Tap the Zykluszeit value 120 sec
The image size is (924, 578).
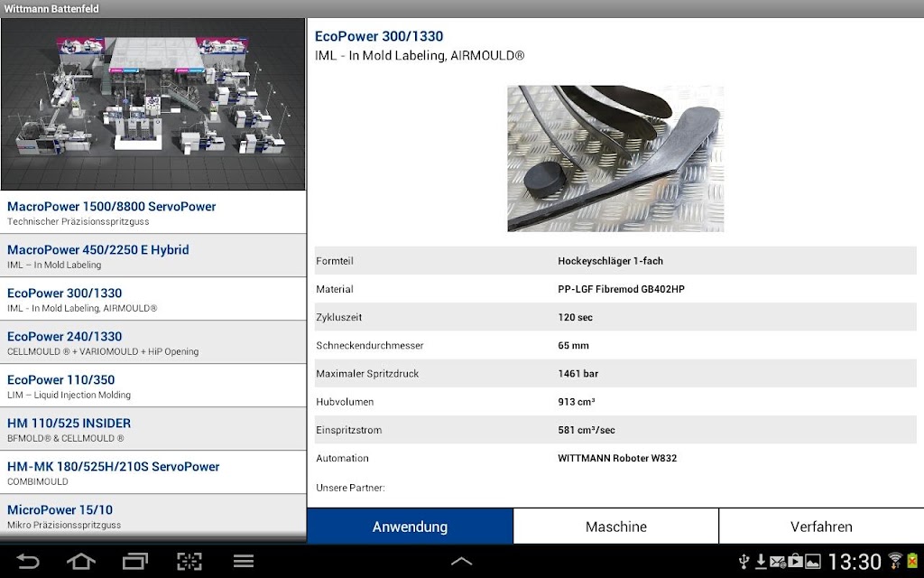coord(575,317)
